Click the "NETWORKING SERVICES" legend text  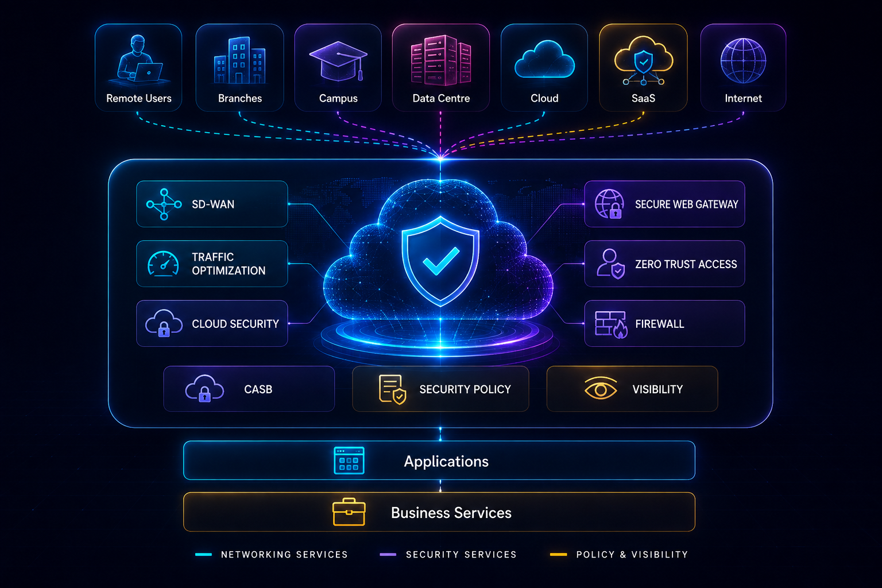point(284,555)
